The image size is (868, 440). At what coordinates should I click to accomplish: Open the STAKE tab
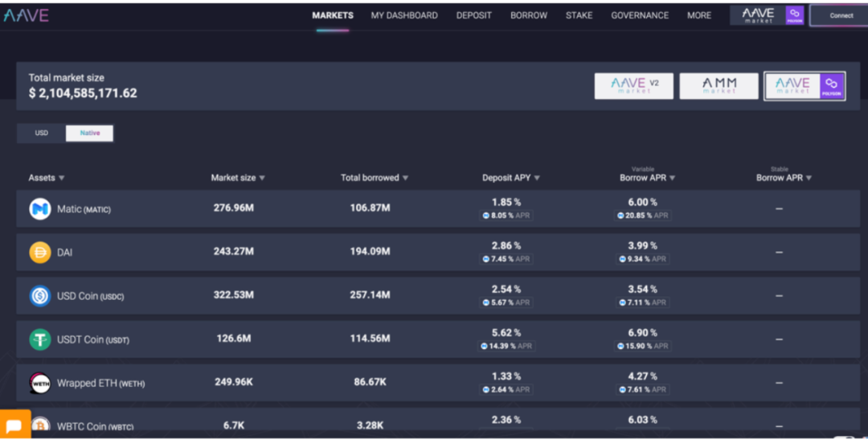click(579, 15)
